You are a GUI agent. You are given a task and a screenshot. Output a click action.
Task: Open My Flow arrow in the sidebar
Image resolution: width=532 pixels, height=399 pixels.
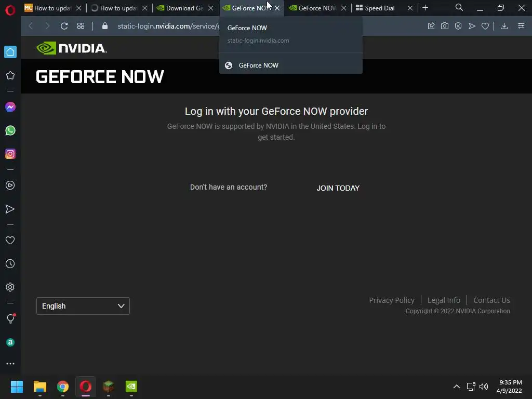point(10,209)
